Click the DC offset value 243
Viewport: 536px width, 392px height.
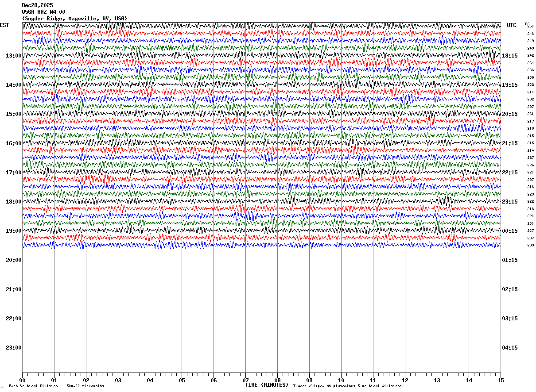[x=530, y=48]
